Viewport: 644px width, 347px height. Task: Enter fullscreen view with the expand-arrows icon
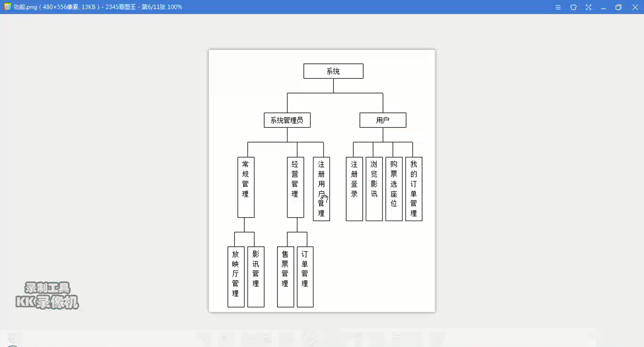tap(588, 7)
